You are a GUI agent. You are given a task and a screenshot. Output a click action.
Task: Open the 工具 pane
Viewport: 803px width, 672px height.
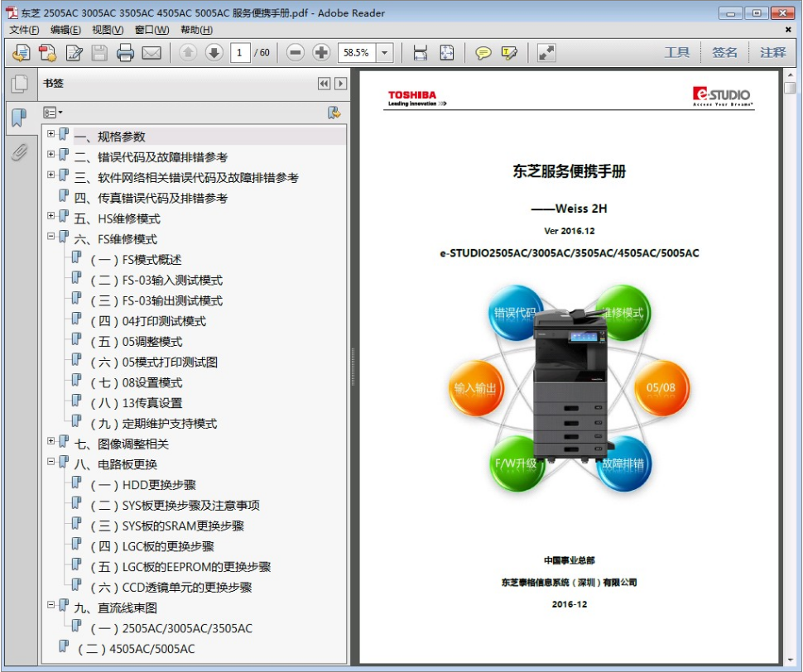(676, 52)
